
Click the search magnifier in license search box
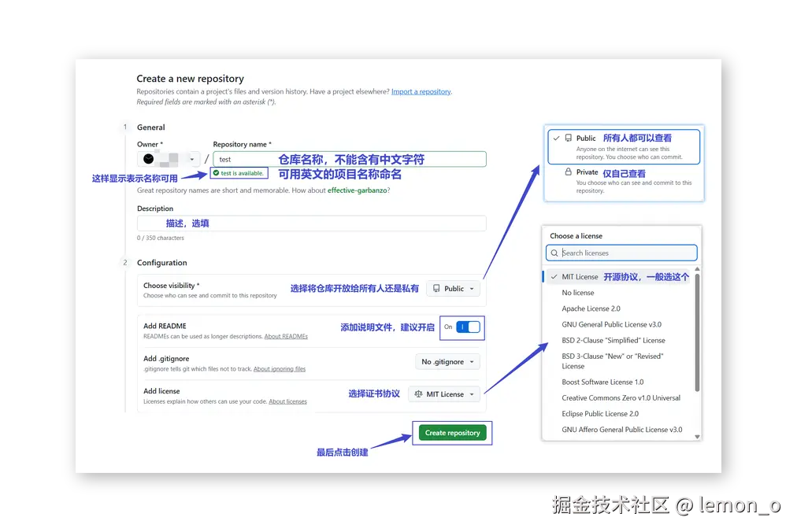coord(554,252)
